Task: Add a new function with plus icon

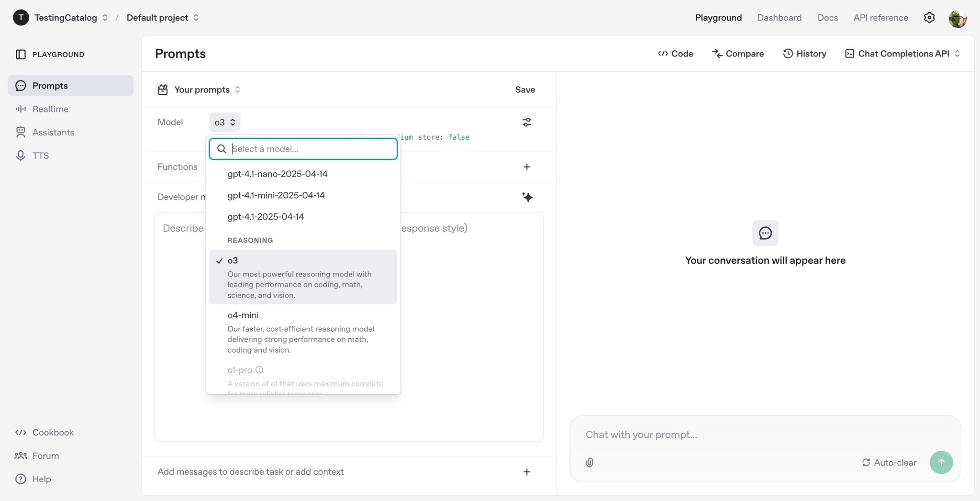Action: [x=527, y=167]
